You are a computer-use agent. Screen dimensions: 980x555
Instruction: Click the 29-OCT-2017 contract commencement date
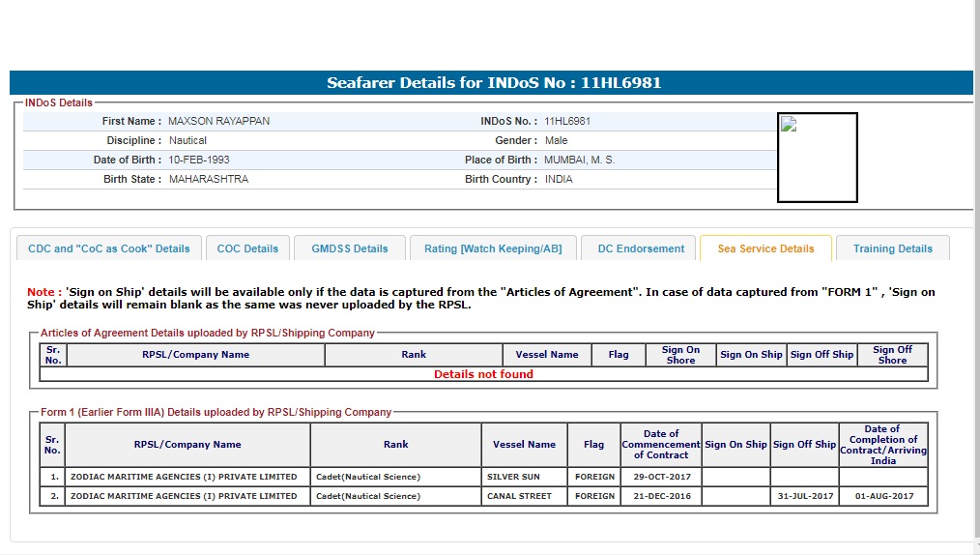[660, 477]
